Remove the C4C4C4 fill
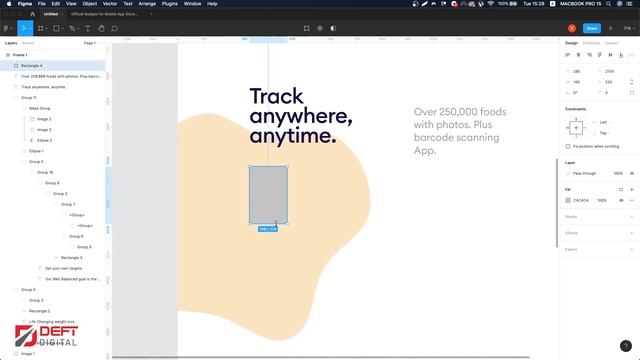 (x=632, y=200)
